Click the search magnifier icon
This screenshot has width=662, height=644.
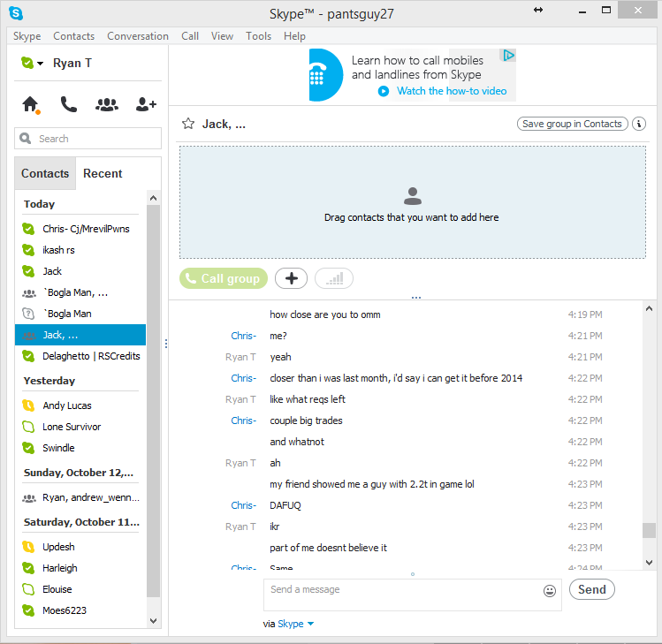click(x=26, y=139)
